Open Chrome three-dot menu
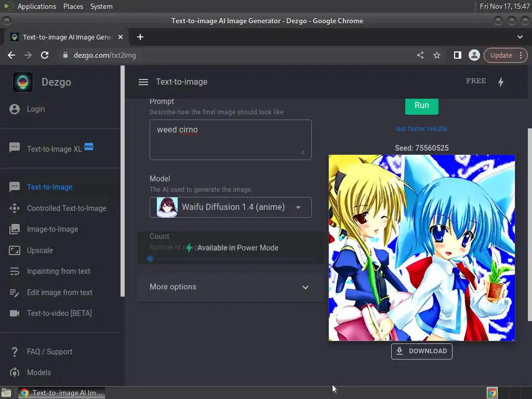The image size is (532, 399). [521, 55]
